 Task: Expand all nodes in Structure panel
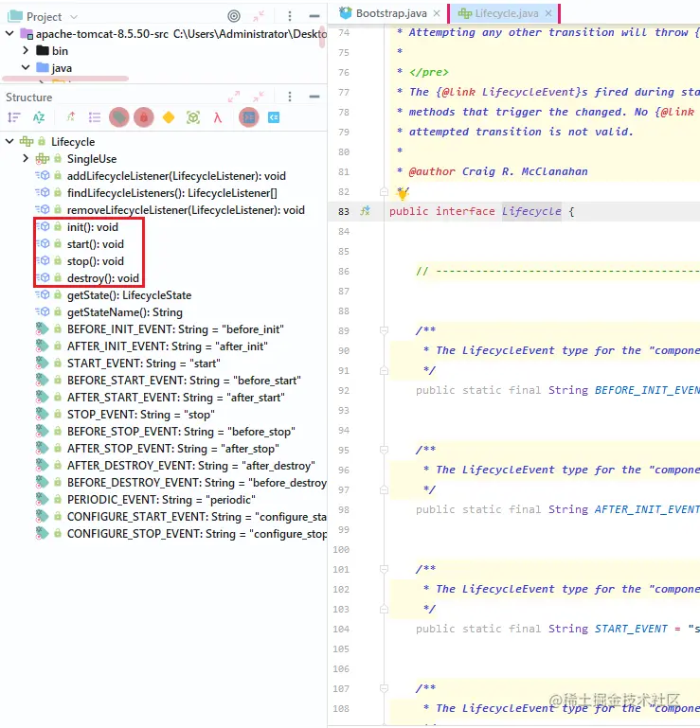[234, 97]
